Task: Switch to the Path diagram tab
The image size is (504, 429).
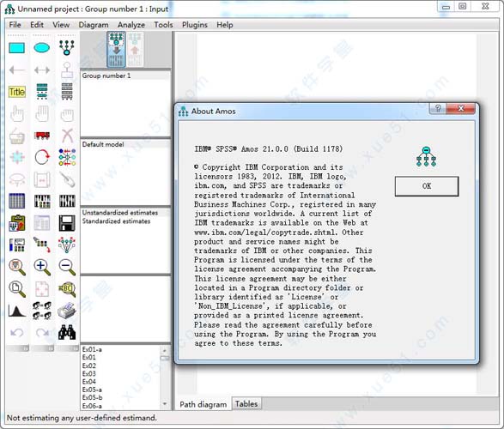Action: point(203,404)
